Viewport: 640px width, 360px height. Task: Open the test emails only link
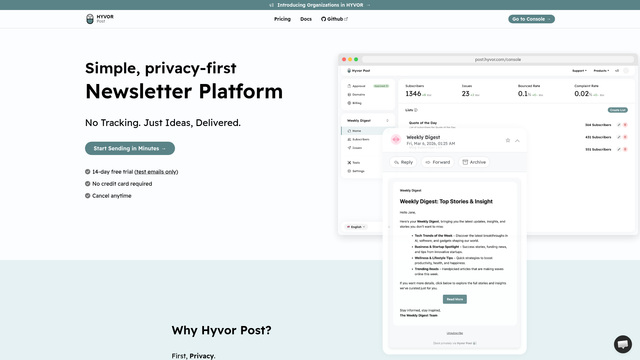pyautogui.click(x=156, y=172)
